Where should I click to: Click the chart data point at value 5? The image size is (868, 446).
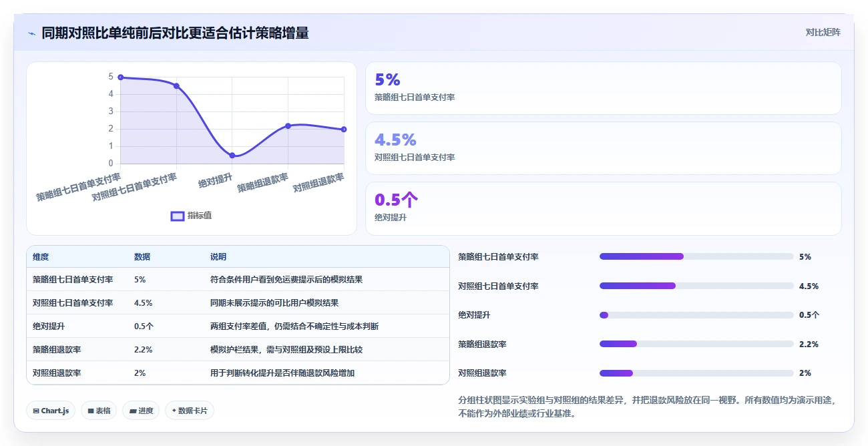tap(120, 77)
